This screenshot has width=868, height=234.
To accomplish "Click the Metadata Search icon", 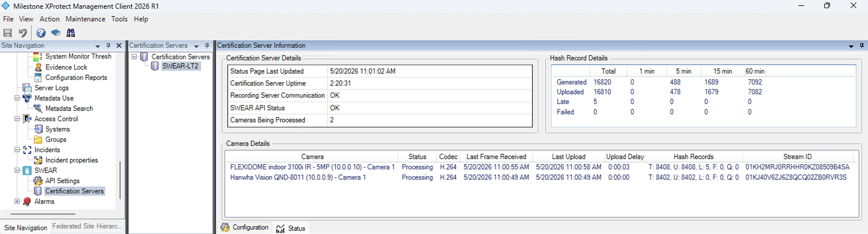I will pos(38,109).
